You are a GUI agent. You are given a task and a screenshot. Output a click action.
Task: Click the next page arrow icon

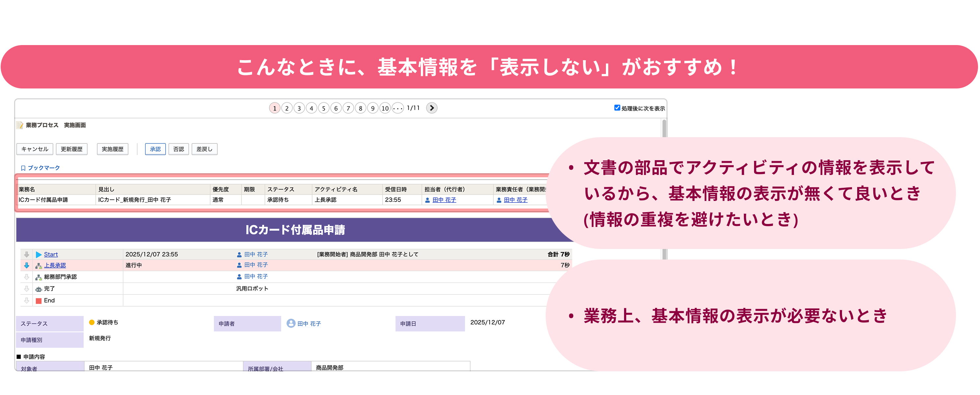431,108
